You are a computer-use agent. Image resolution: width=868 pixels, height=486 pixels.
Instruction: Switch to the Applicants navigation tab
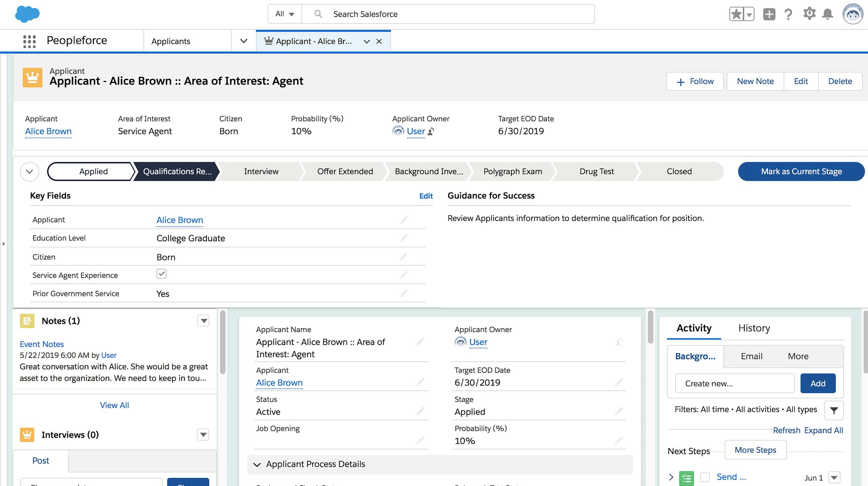pos(171,41)
